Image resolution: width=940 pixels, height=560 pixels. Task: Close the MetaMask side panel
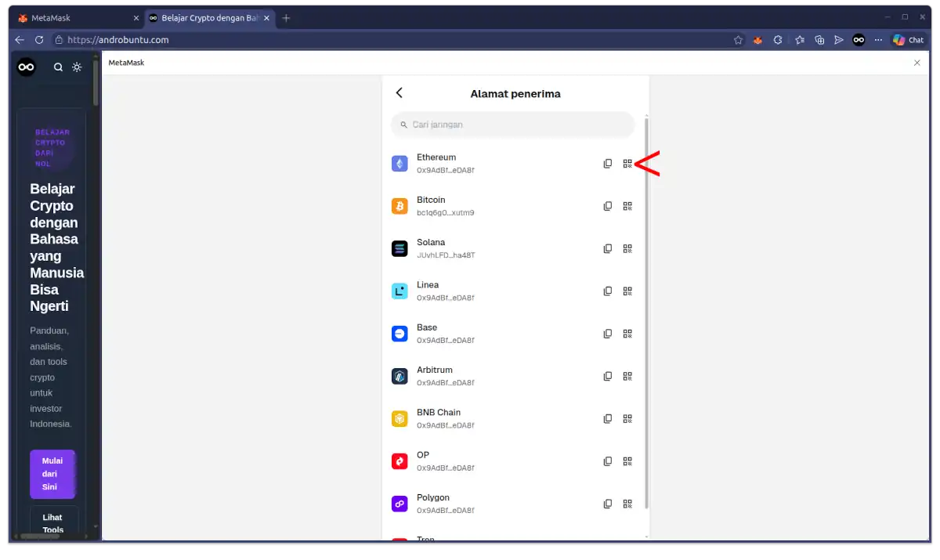(x=917, y=63)
